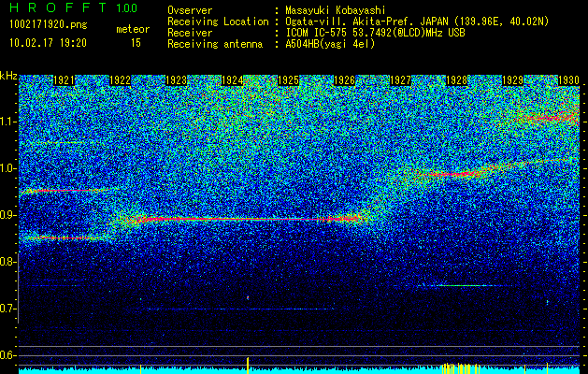The width and height of the screenshot is (588, 374).
Task: Click the tall yellow spike below 1924
Action: pos(248,366)
